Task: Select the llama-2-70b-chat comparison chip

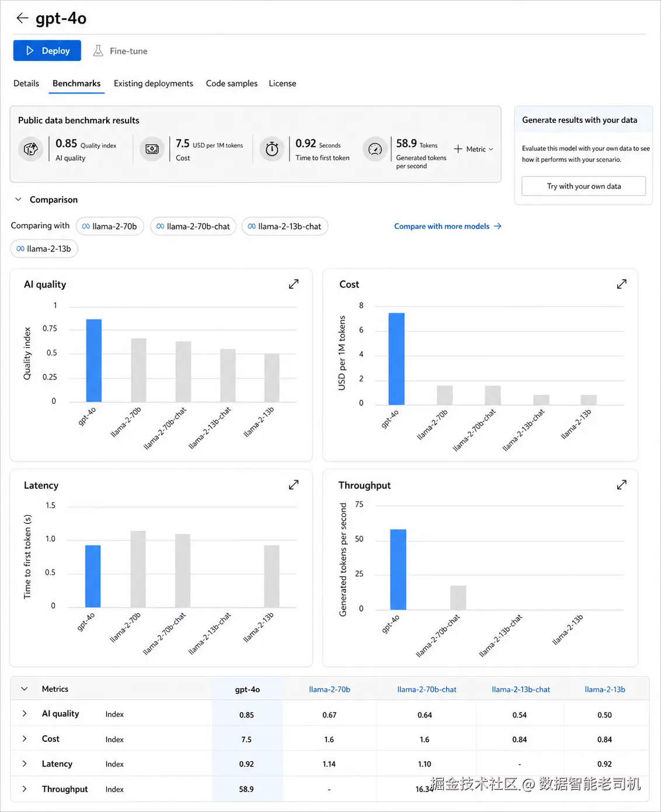Action: point(193,226)
